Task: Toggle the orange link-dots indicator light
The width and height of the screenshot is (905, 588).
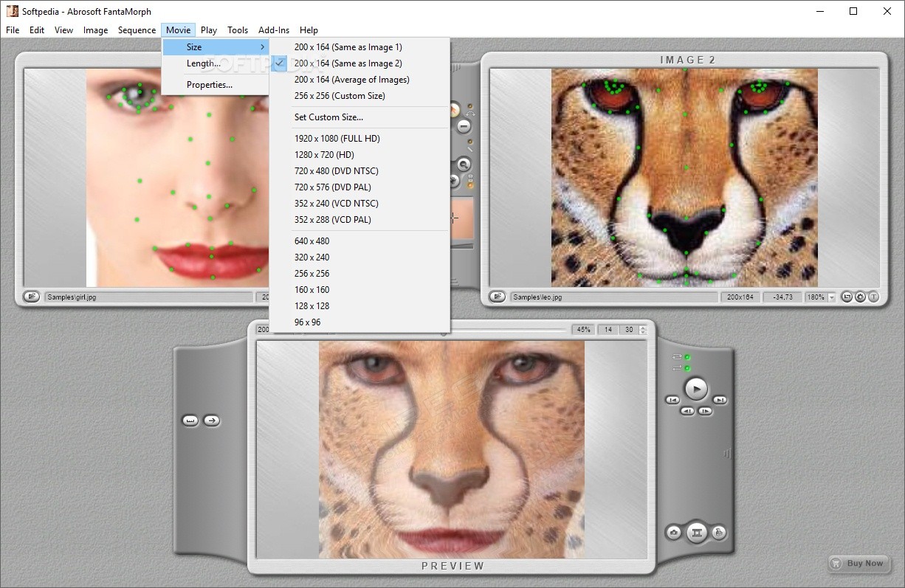Action: point(470,185)
